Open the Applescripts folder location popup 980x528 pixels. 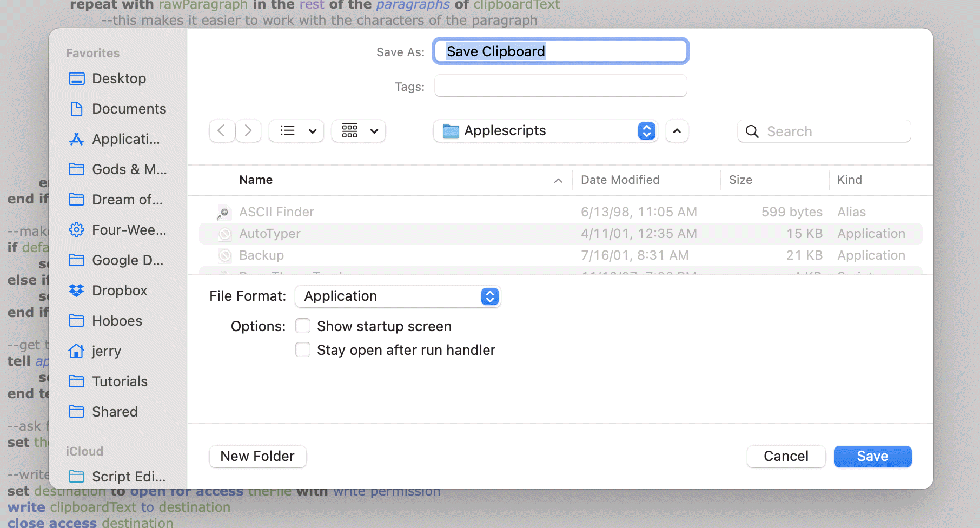545,131
